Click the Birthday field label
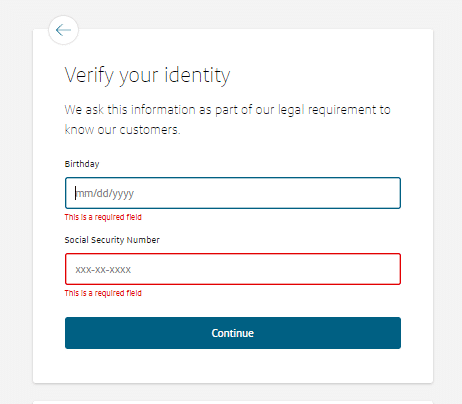The image size is (462, 404). pyautogui.click(x=82, y=164)
